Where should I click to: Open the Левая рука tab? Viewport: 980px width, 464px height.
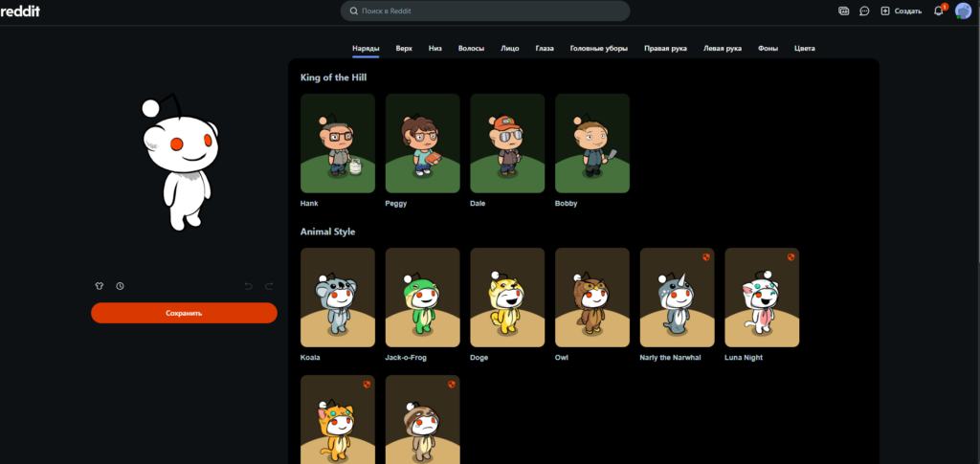point(723,48)
